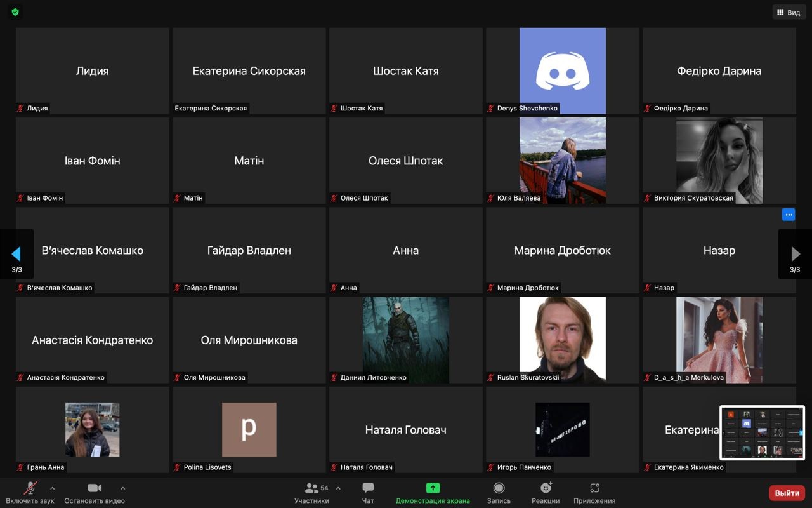Click the large name В'ячеслав Комашко
Viewport: 812px width, 508px height.
click(93, 250)
